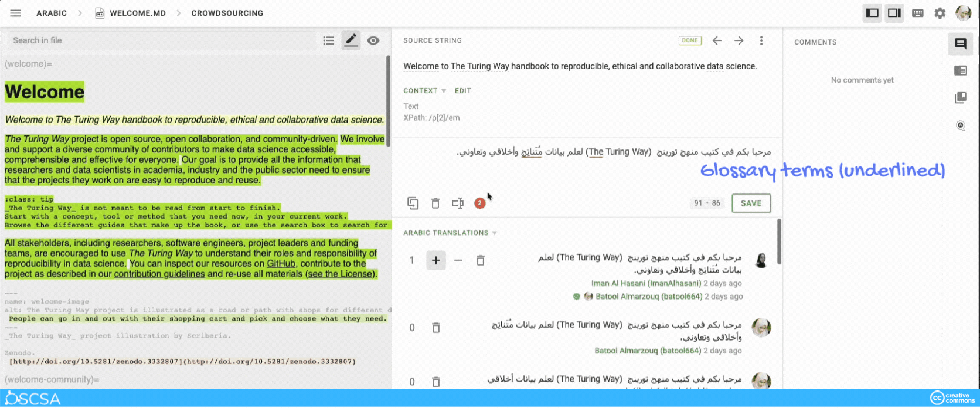Toggle the right sidebar panel
The width and height of the screenshot is (980, 408).
pos(894,13)
